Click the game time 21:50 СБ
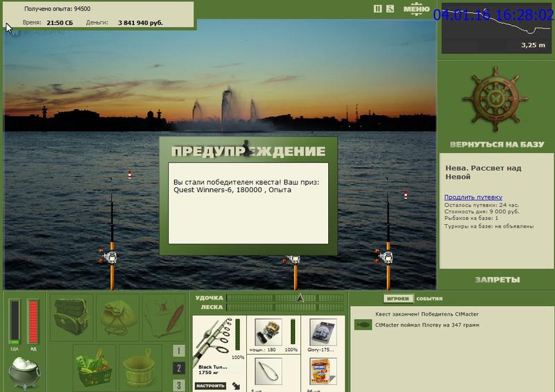Viewport: 555px width, 392px height. click(60, 23)
